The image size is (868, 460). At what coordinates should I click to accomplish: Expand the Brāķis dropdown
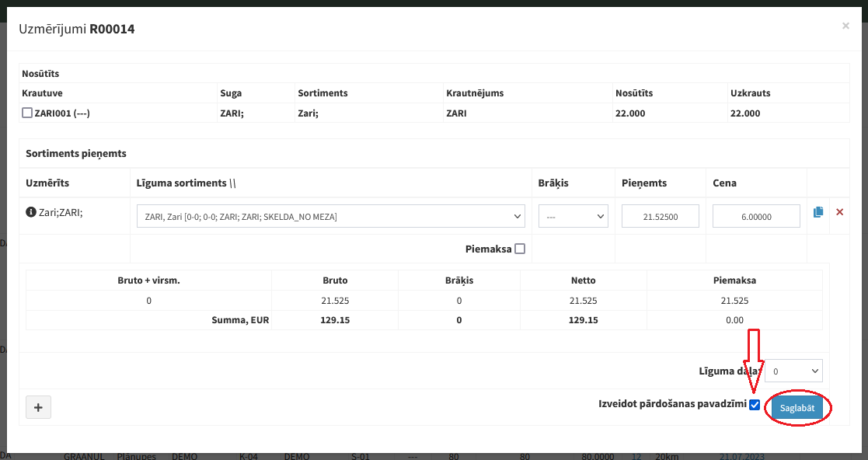(x=573, y=216)
